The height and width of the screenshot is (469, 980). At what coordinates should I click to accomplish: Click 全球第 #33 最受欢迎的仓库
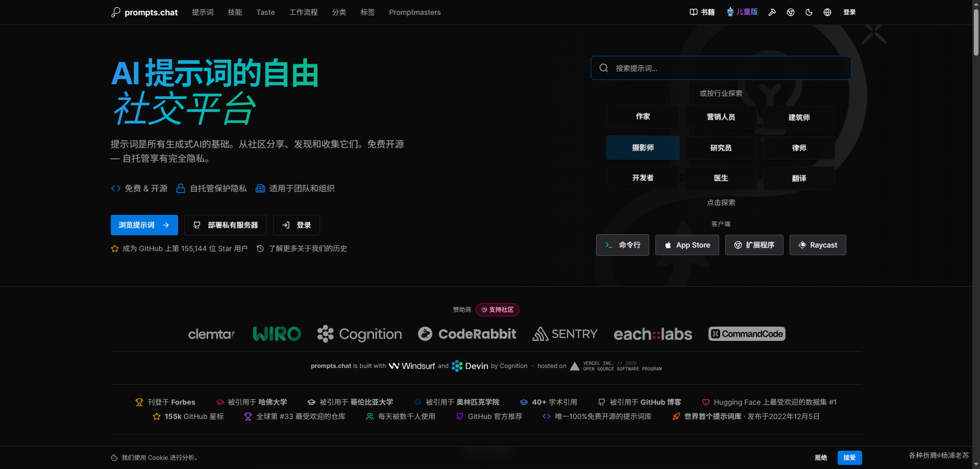coord(295,416)
